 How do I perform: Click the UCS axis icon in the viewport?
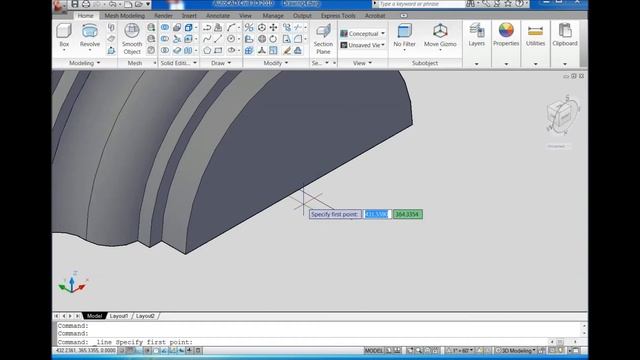73,282
